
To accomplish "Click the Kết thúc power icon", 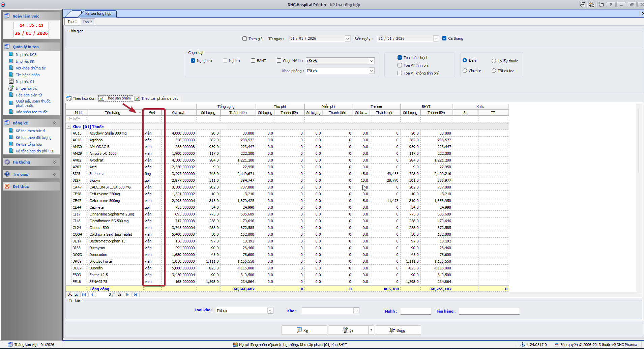I will coord(7,186).
